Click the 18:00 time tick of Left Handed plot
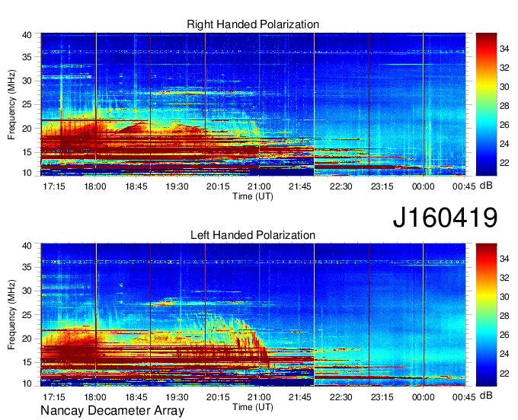Image resolution: width=518 pixels, height=420 pixels. (x=95, y=397)
